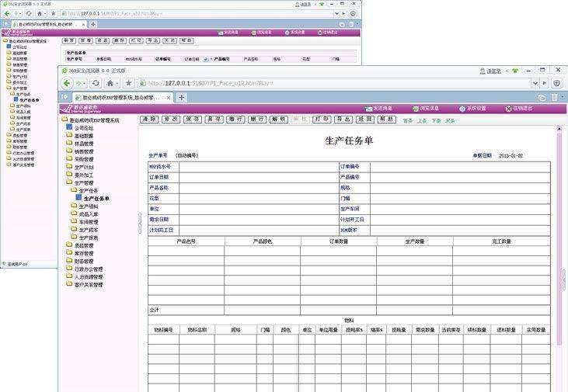The image size is (568, 392).
Task: Click the 保存 button in the form toolbar
Action: [x=192, y=120]
